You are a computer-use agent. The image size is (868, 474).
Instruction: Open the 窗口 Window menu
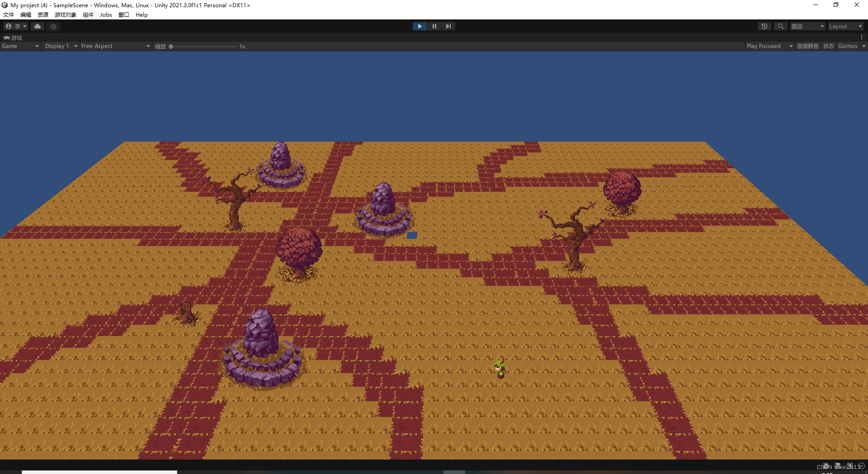point(124,14)
